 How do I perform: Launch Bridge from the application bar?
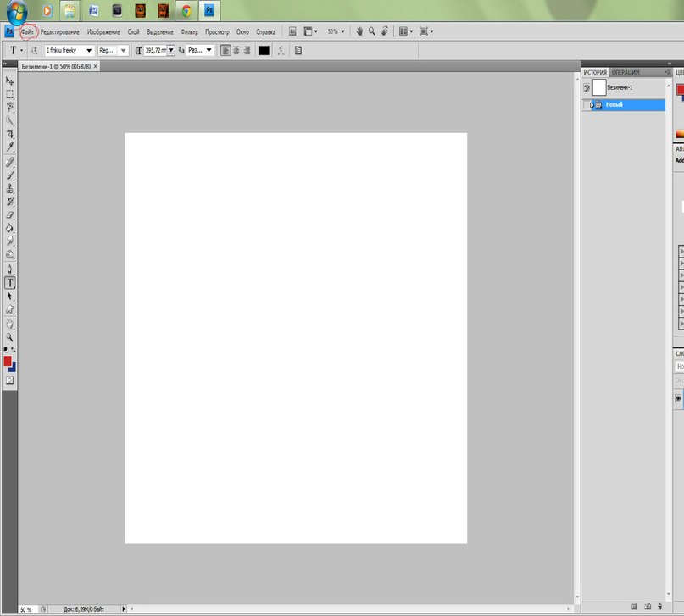click(292, 31)
